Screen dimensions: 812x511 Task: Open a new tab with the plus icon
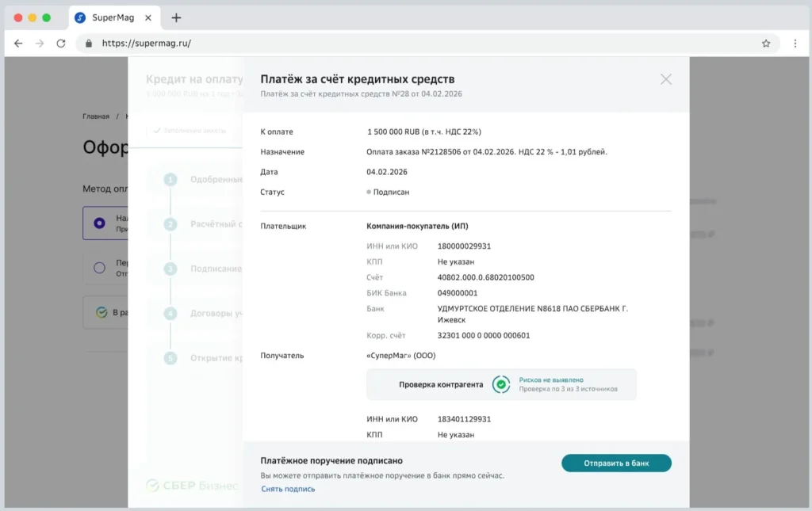(176, 17)
